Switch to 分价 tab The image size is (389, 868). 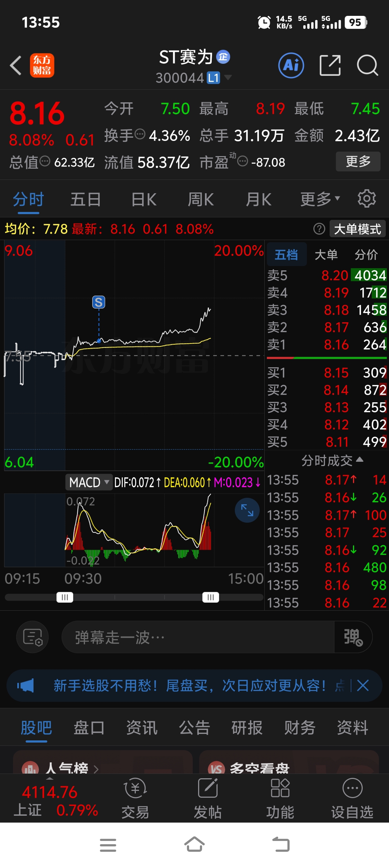366,254
